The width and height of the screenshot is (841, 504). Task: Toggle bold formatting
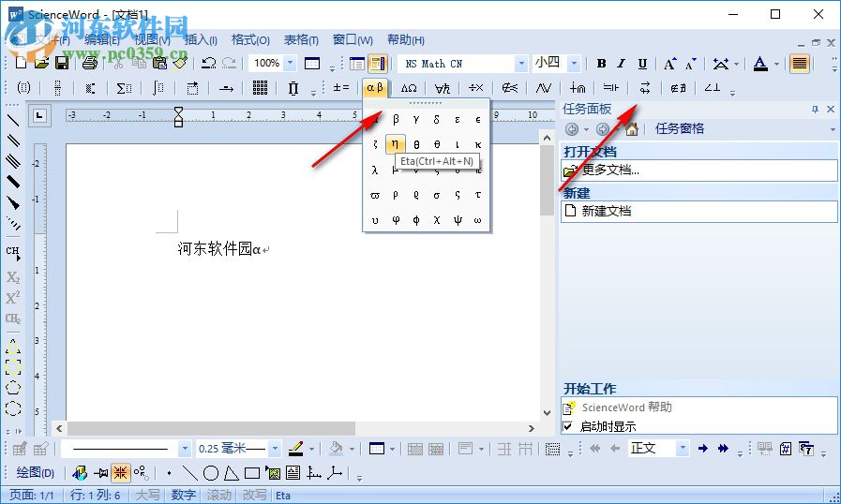point(601,64)
